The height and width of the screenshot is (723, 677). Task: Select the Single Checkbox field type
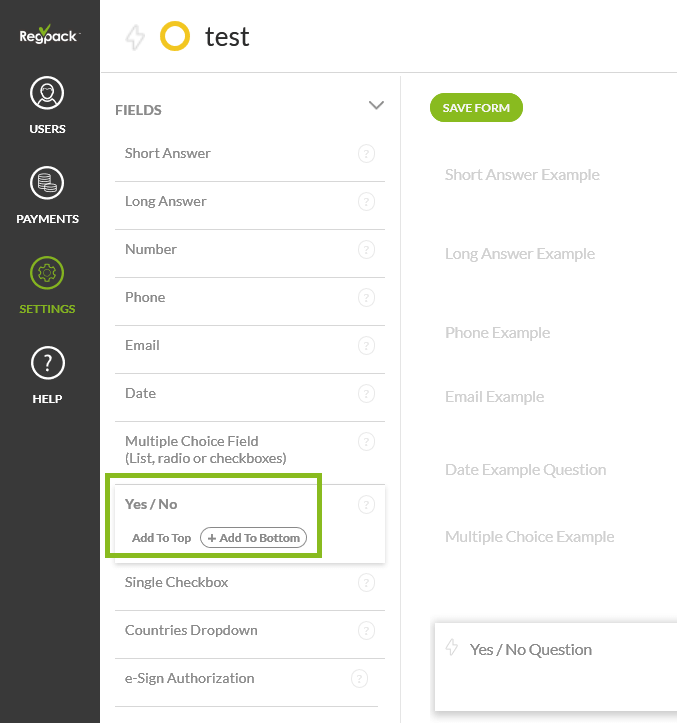[177, 582]
